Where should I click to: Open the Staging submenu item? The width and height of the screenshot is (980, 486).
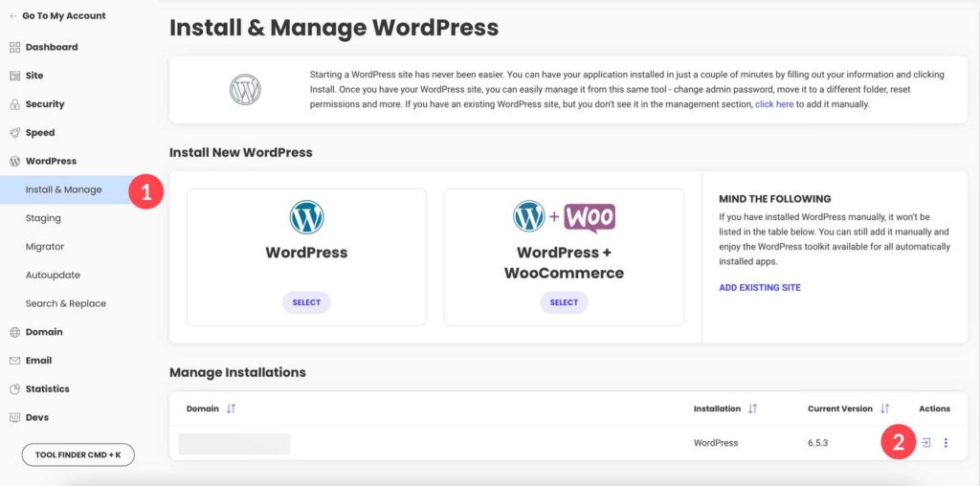pyautogui.click(x=43, y=218)
